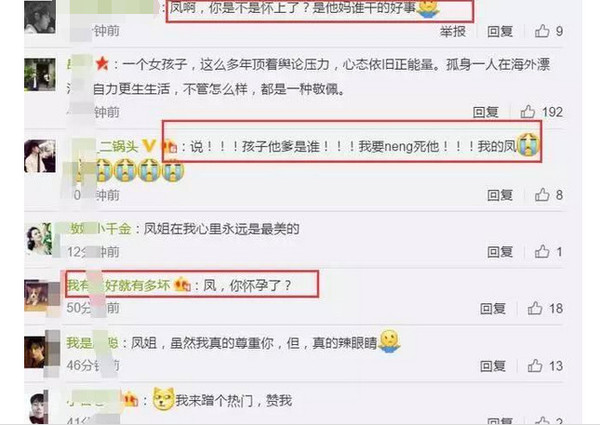Click the V verified badge beside 二锅头
The image size is (600, 425).
(x=149, y=146)
